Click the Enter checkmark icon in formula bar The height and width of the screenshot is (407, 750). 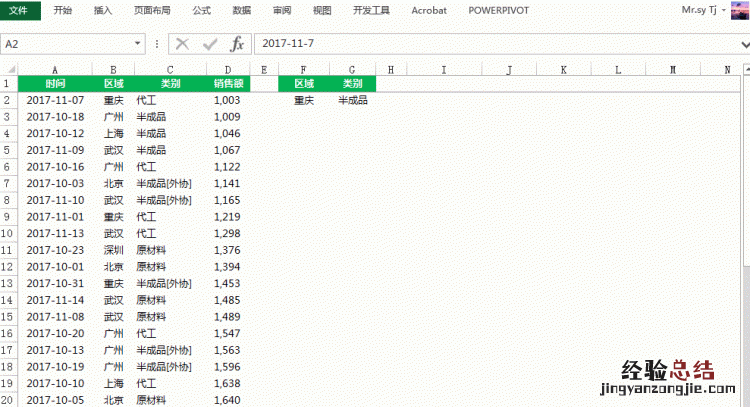click(209, 44)
